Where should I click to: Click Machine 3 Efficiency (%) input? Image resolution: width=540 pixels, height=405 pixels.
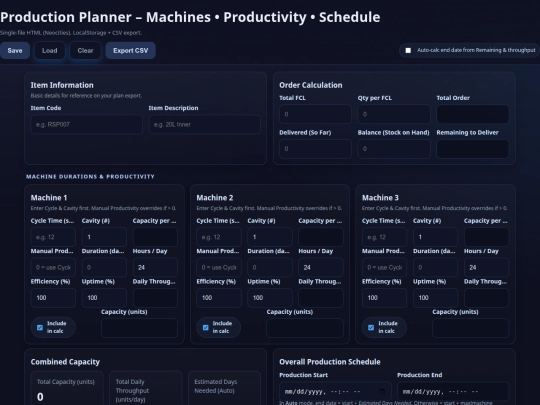click(x=384, y=298)
